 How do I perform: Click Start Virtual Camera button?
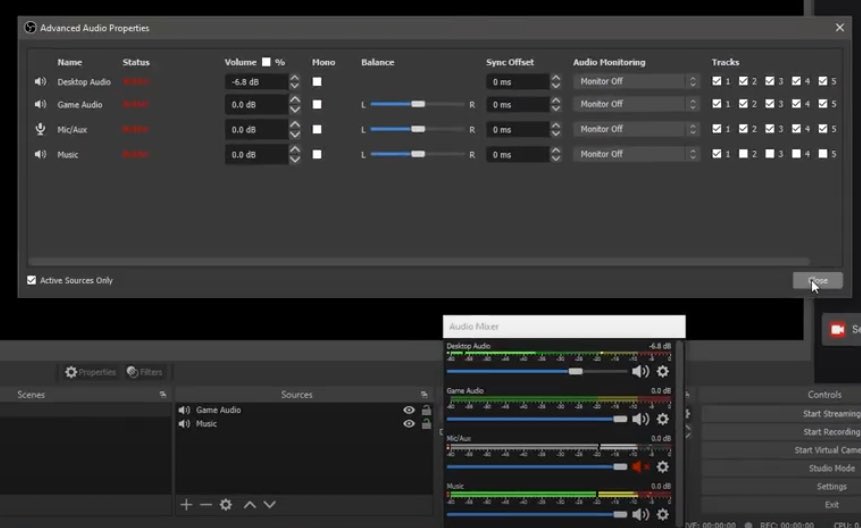[827, 450]
